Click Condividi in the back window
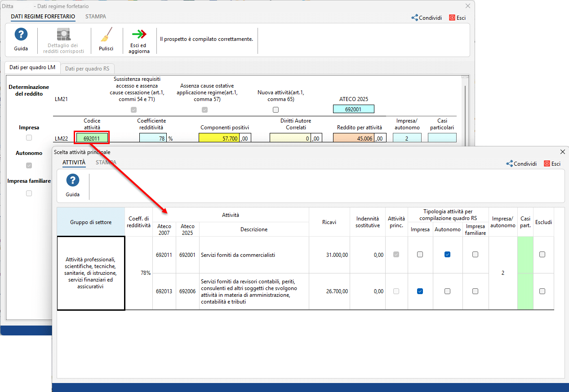Viewport: 569px width, 392px height. click(427, 18)
